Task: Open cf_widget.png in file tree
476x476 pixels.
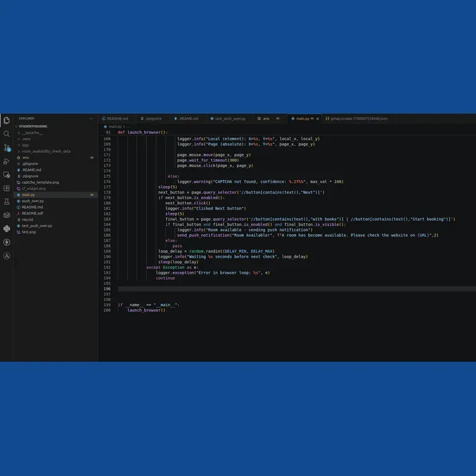Action: tap(55, 189)
